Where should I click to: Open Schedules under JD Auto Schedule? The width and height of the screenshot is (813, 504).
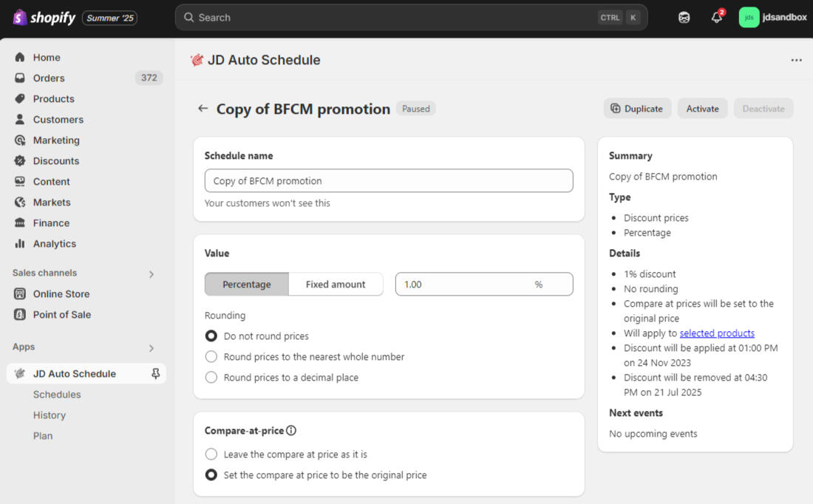click(57, 395)
